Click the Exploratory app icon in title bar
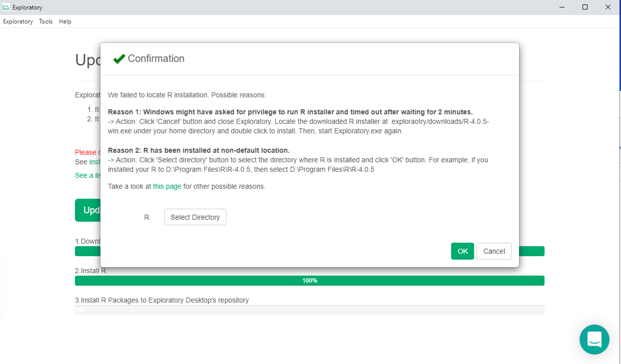621x364 pixels. click(6, 7)
